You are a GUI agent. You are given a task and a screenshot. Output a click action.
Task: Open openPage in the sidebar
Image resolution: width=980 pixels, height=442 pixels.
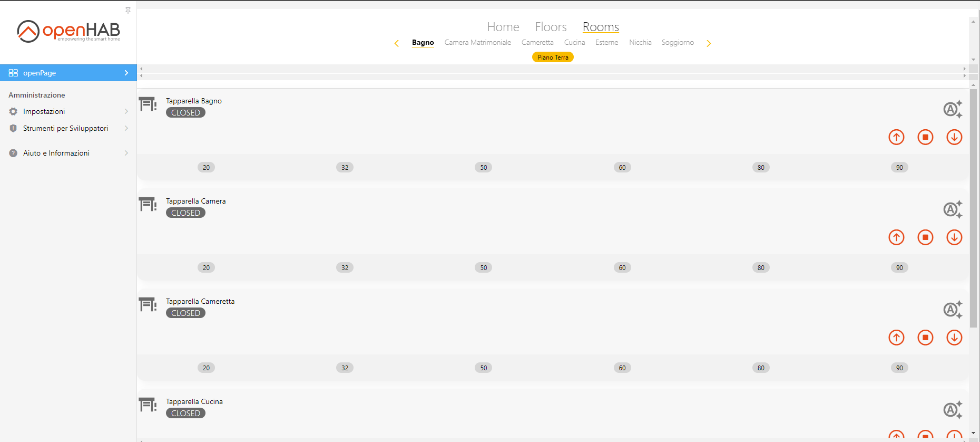tap(68, 73)
